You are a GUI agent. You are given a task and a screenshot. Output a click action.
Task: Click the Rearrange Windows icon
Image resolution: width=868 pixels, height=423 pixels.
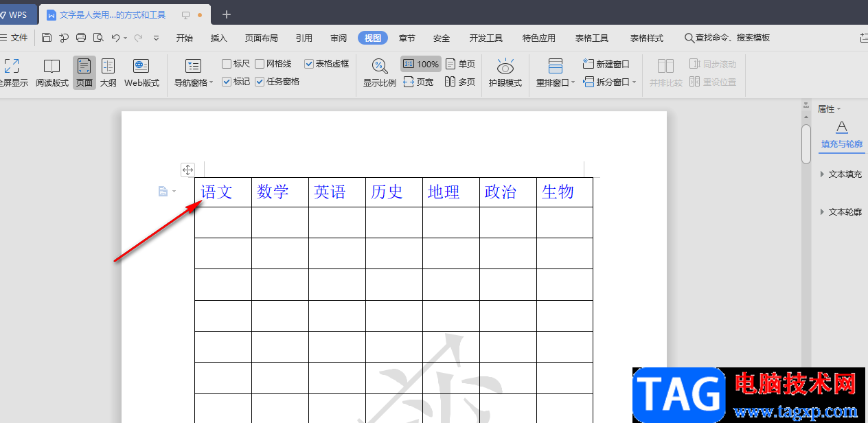pos(556,67)
